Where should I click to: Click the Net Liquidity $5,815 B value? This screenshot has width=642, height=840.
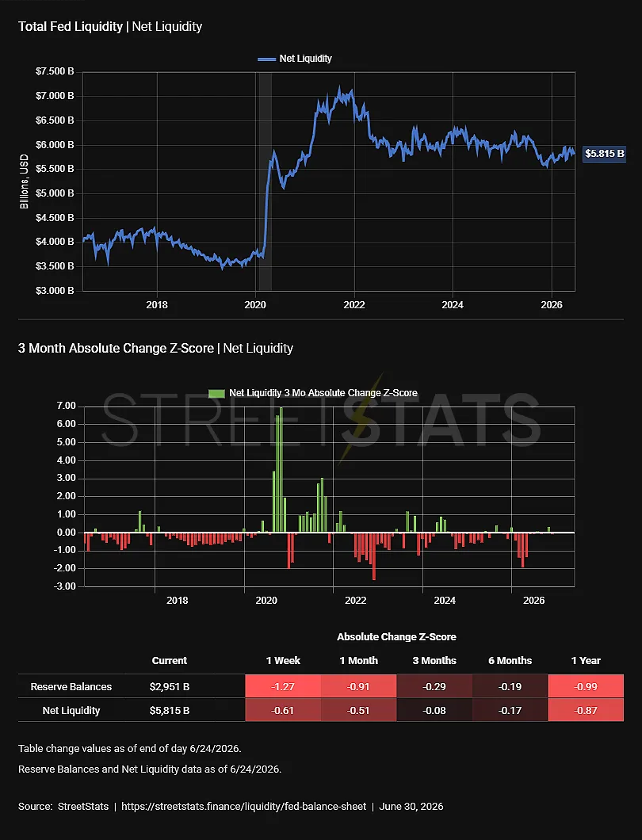point(170,710)
